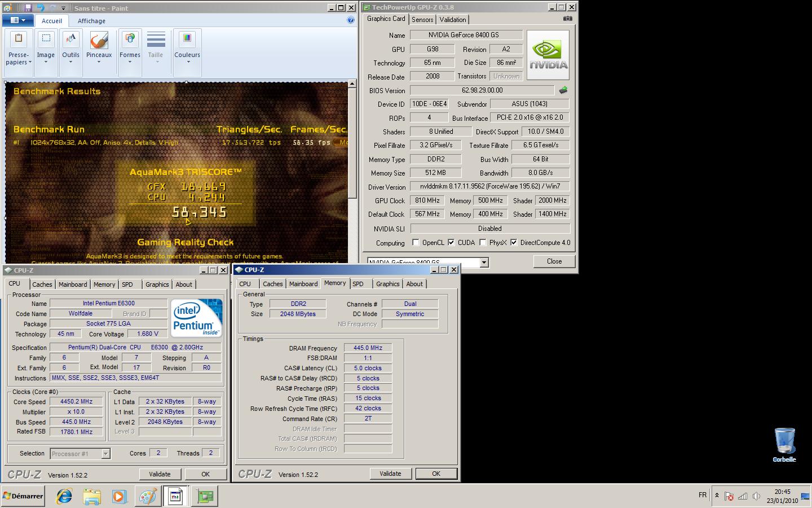Click the FR language indicator in the tray
The height and width of the screenshot is (508, 812).
pyautogui.click(x=703, y=495)
